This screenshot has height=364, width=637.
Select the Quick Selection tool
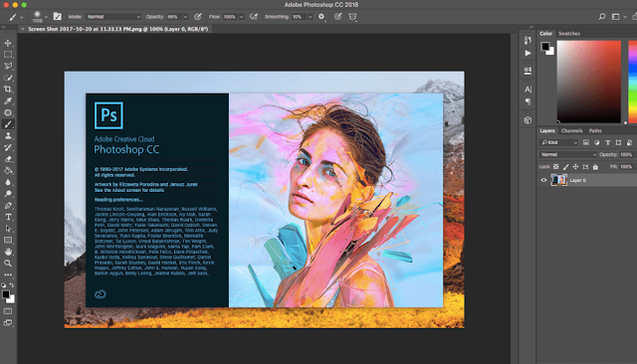[8, 78]
